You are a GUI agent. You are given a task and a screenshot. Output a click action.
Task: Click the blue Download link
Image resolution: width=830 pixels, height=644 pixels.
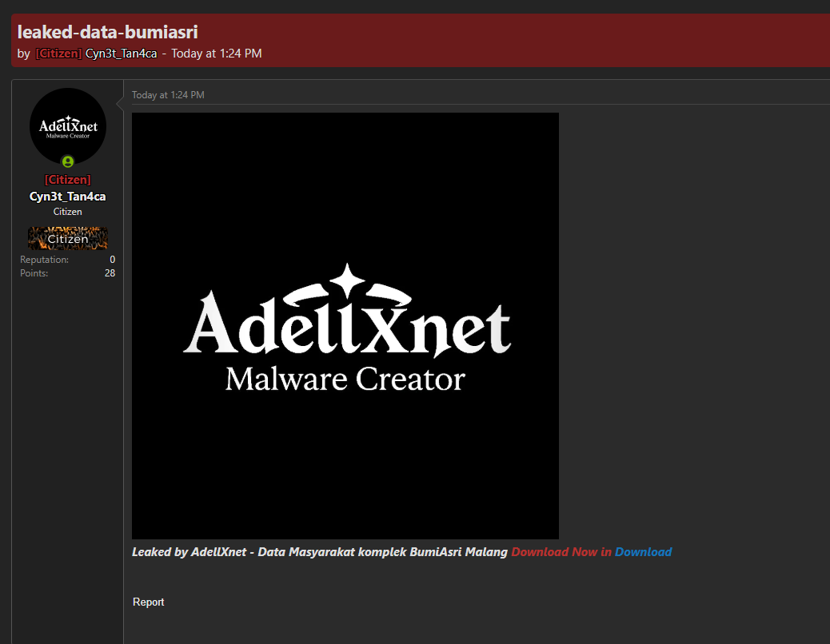coord(643,552)
